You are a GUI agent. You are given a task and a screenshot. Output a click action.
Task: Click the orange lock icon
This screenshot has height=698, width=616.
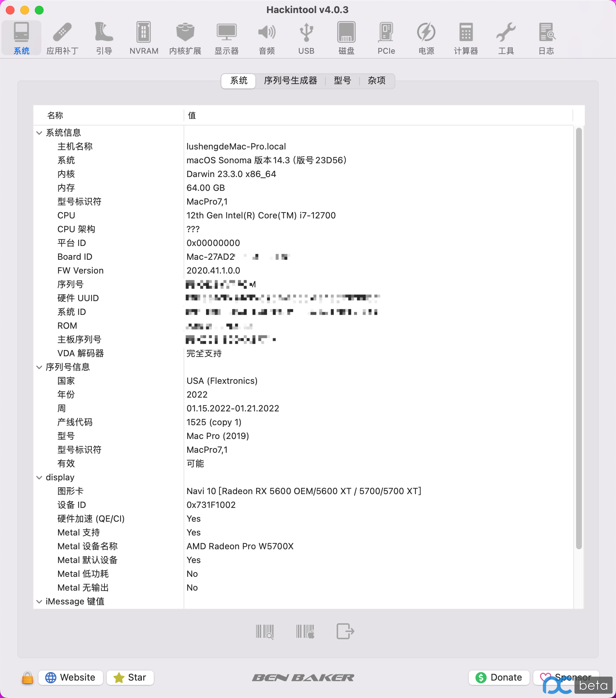27,678
